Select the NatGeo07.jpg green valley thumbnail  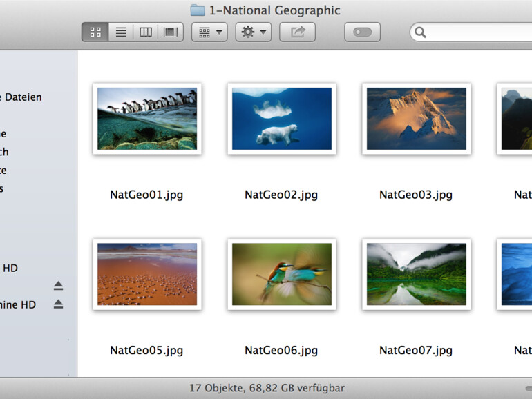tap(417, 274)
